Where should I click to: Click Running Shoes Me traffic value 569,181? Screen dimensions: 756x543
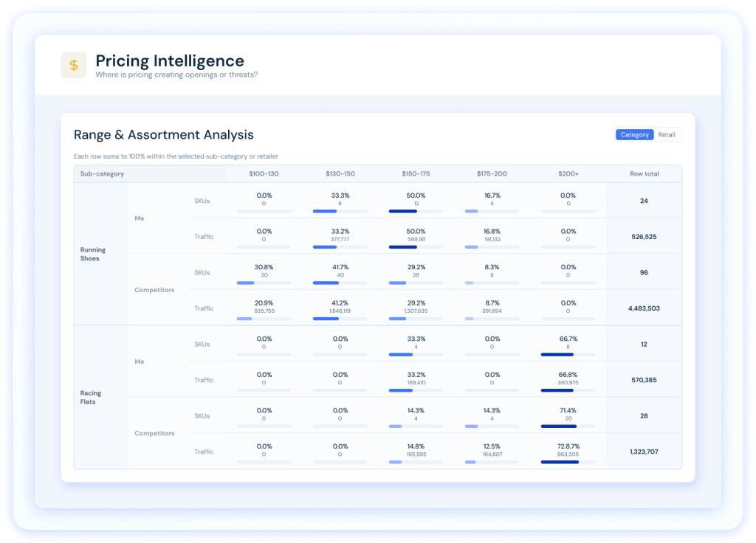pyautogui.click(x=416, y=240)
